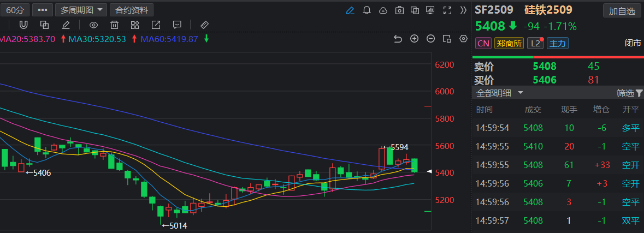Viewport: 644px width, 233px height.
Task: Open chart settings hexagon icon
Action: click(x=464, y=39)
